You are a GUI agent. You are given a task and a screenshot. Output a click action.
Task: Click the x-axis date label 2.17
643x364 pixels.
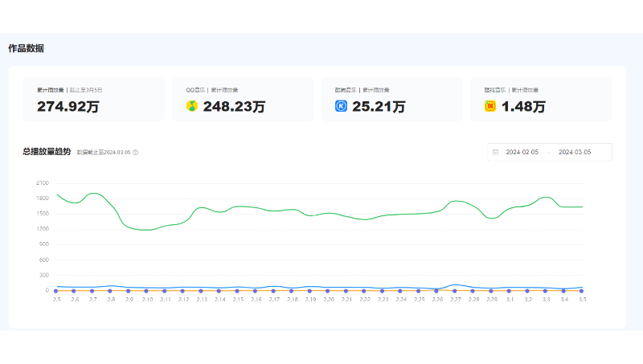(274, 300)
